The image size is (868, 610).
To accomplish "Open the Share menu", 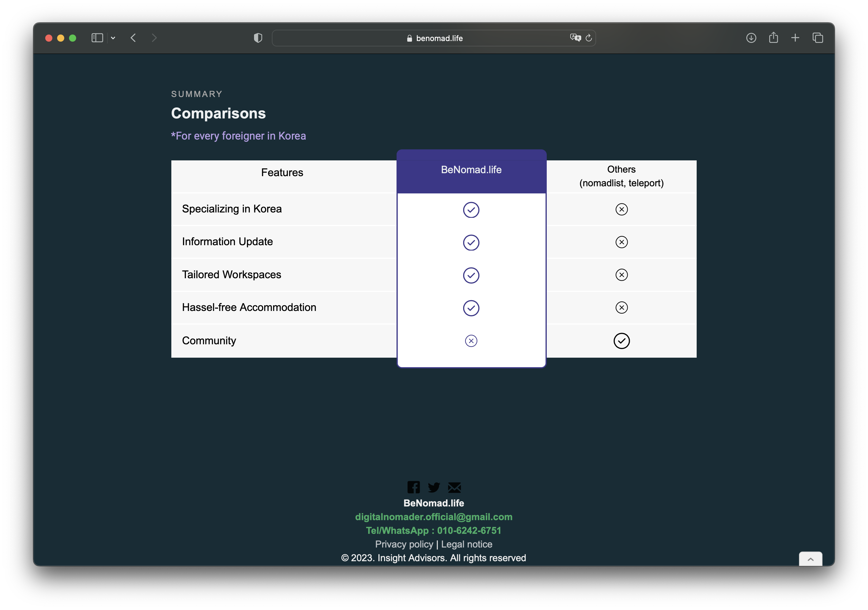I will tap(773, 37).
